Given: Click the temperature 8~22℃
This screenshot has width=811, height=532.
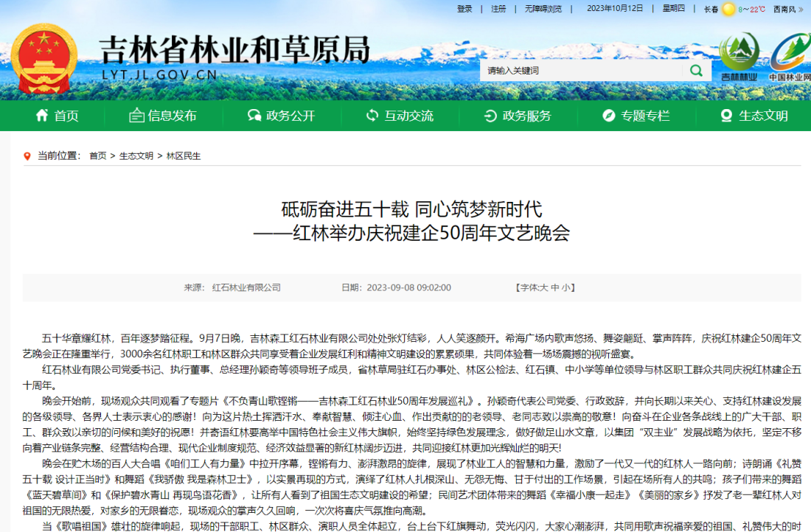Looking at the screenshot, I should click(751, 10).
